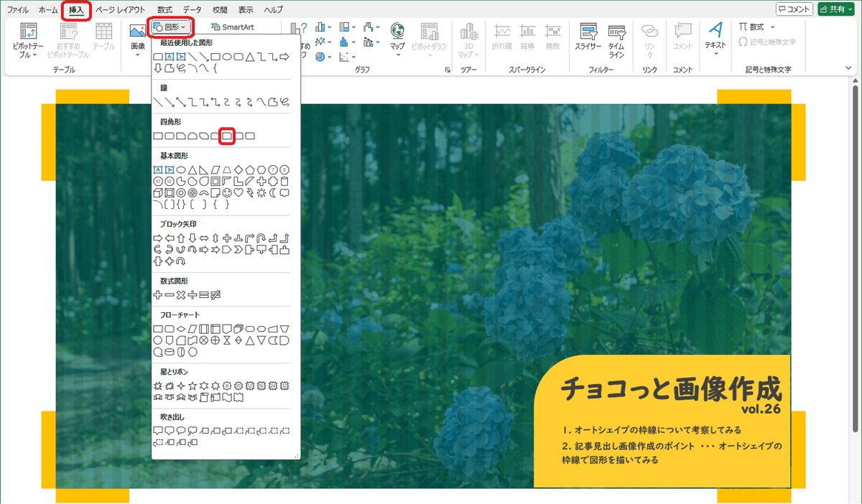Grab the shapes gallery size grip
Screen dimensions: 862x504
[295, 455]
